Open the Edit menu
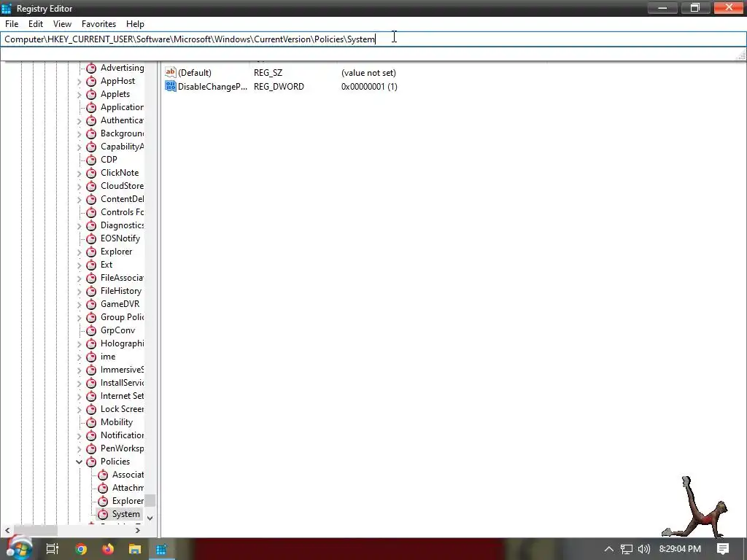This screenshot has width=747, height=560. point(36,24)
